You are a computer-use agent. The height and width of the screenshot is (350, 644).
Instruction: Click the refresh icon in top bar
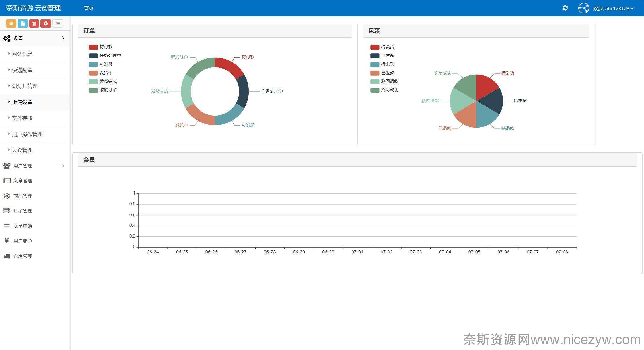(565, 8)
